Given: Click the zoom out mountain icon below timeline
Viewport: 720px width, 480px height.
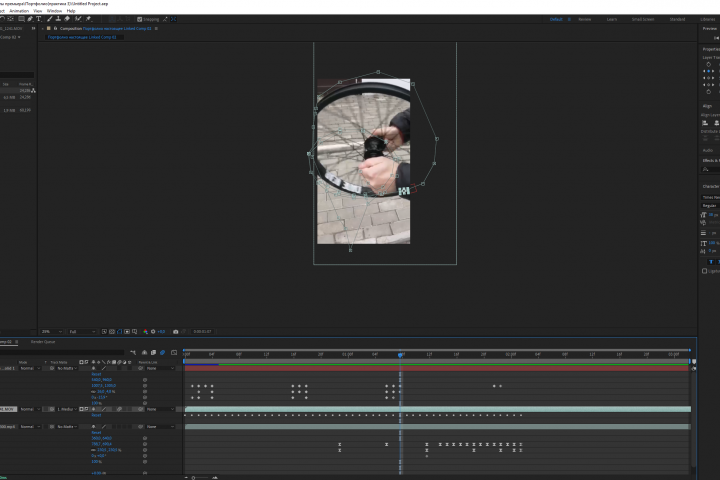Looking at the screenshot, I should (186, 478).
